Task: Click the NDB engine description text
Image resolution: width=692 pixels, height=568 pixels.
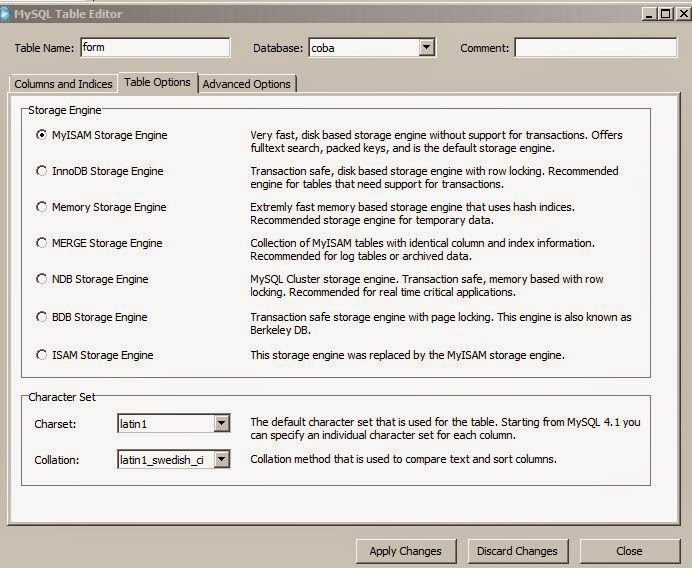Action: (427, 286)
